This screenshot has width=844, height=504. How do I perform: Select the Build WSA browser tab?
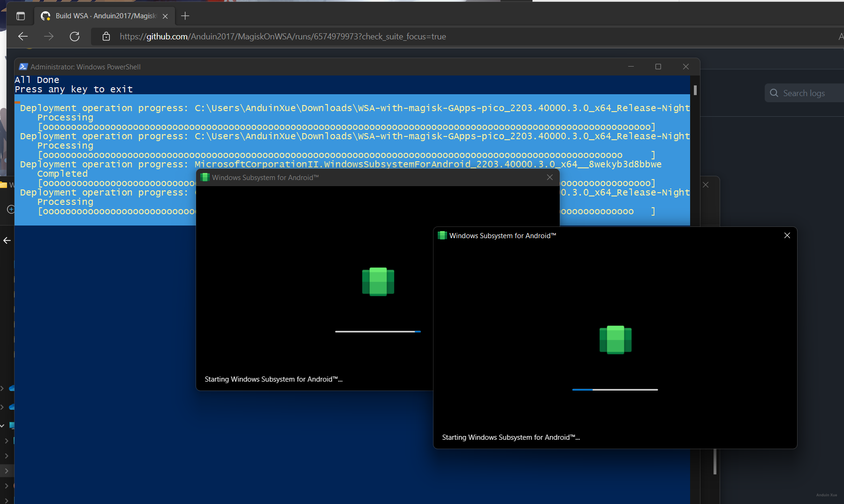104,16
